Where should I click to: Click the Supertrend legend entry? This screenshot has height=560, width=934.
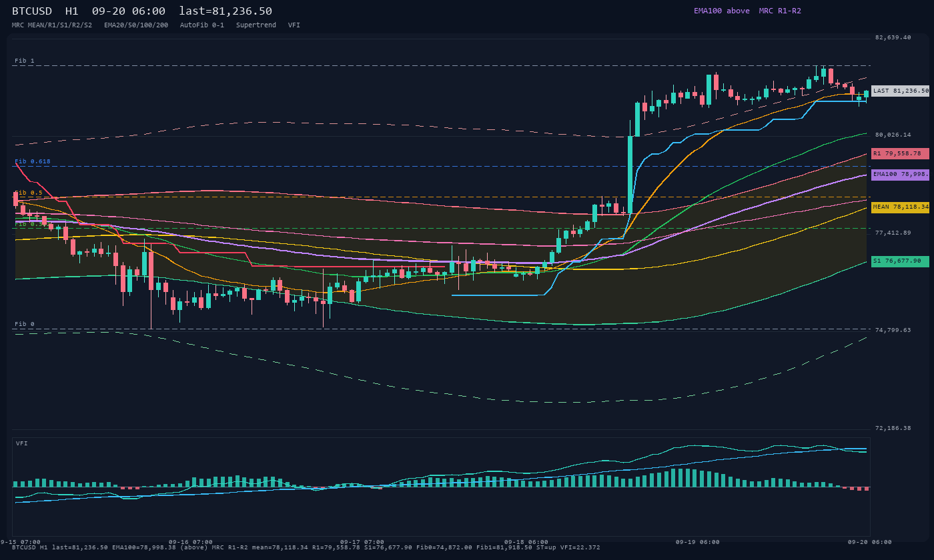tap(256, 25)
